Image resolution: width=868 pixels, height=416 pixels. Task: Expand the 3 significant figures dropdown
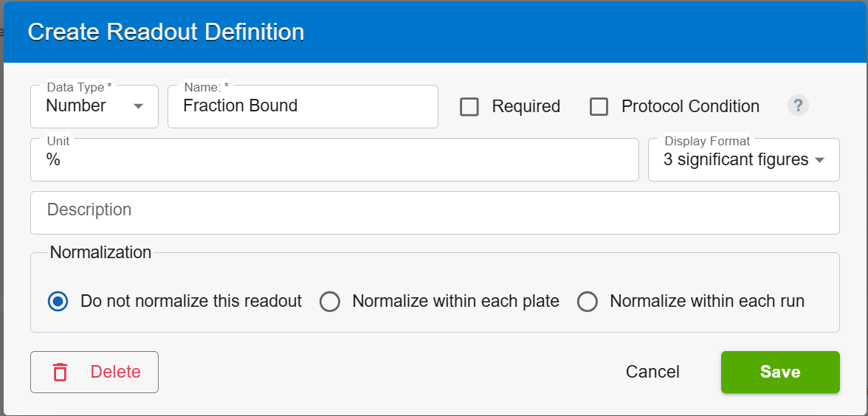tap(744, 160)
